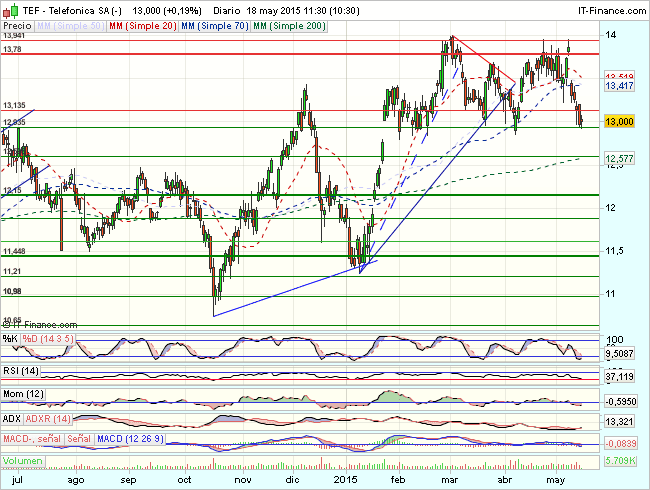The width and height of the screenshot is (650, 490).
Task: Open the ADX indicator label
Action: [11, 419]
